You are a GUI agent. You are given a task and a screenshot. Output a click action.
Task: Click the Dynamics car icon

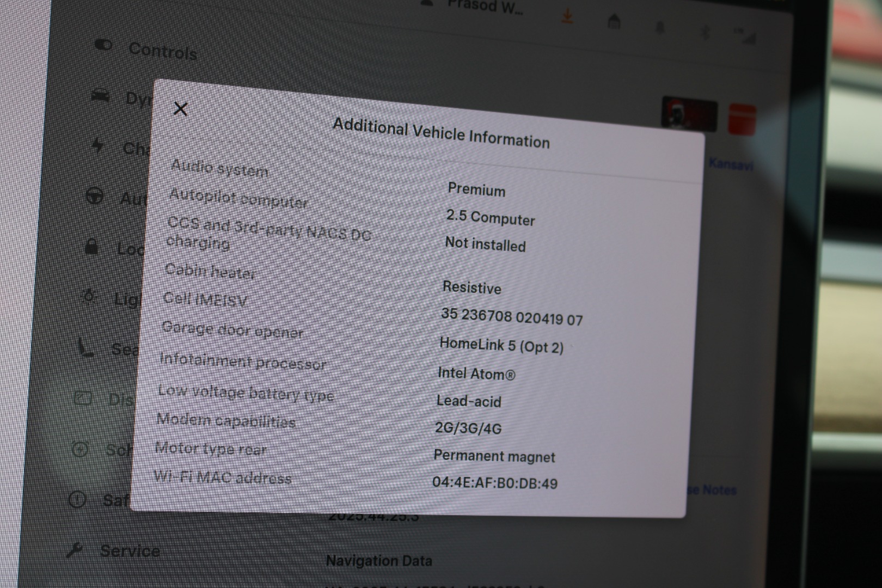point(101,96)
